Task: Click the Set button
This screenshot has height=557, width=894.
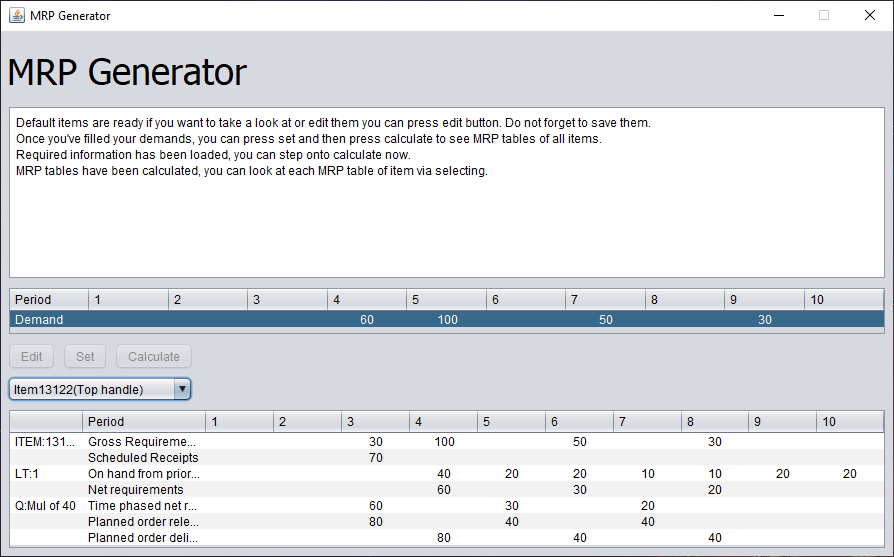Action: point(85,356)
